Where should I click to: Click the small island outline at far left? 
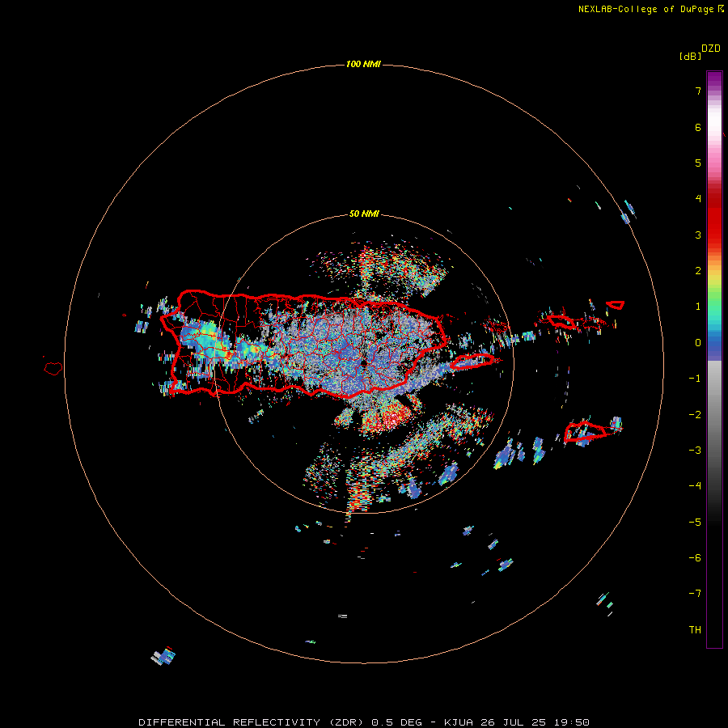[x=53, y=368]
